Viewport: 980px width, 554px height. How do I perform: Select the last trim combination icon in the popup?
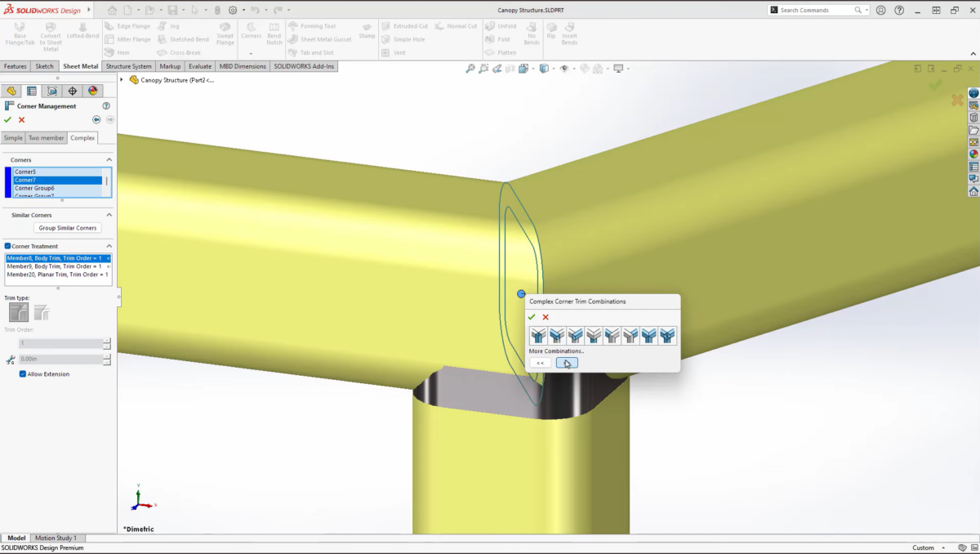point(667,336)
